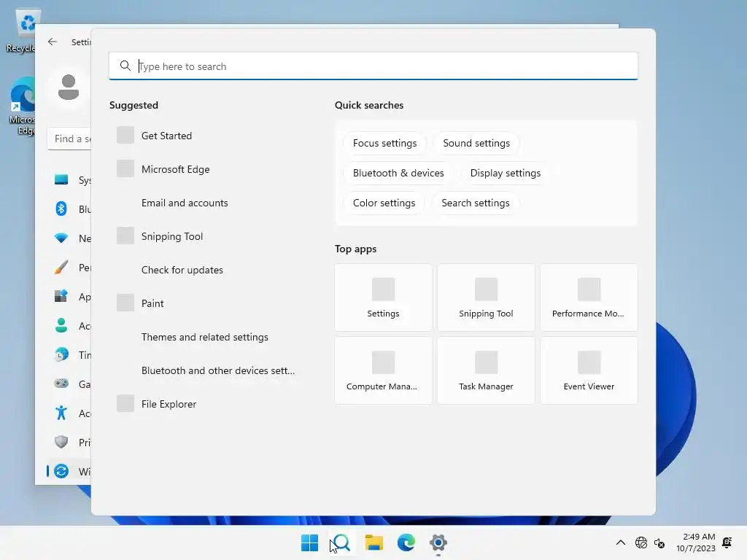The height and width of the screenshot is (560, 747).
Task: Open Performance Monitor tile in Top apps
Action: tap(589, 297)
